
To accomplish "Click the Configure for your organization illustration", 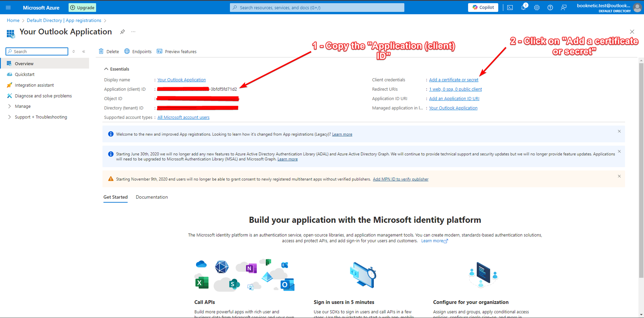I will tap(483, 275).
